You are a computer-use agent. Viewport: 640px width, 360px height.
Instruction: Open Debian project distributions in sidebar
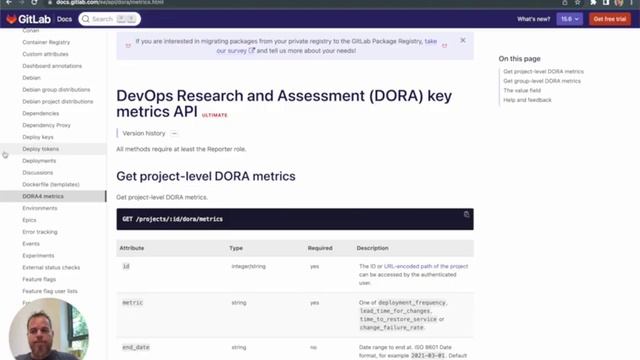58,101
